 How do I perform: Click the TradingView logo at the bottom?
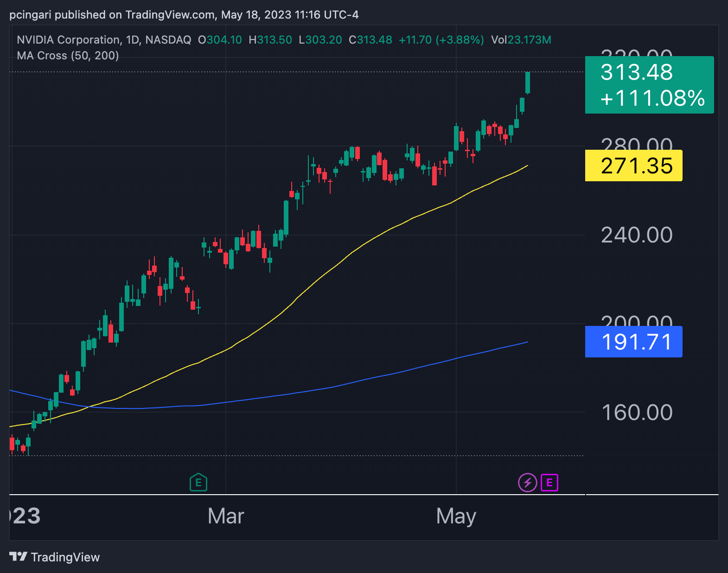point(55,557)
